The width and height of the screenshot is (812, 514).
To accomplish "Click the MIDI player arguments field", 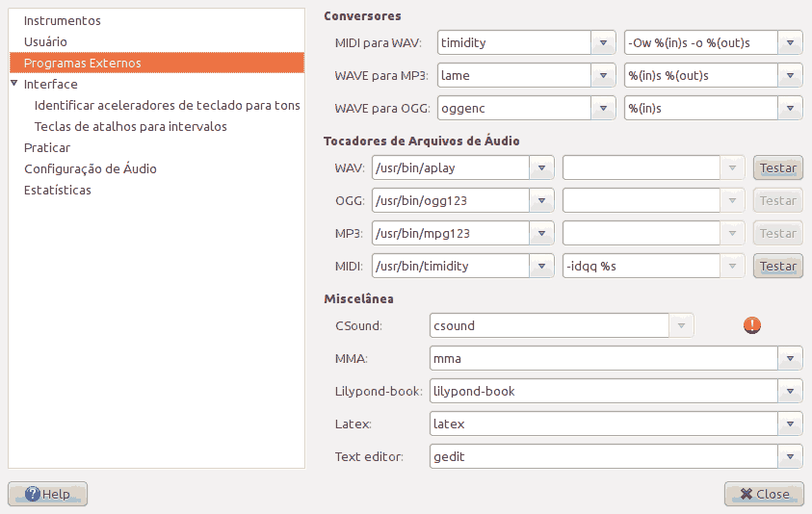I will tap(641, 266).
